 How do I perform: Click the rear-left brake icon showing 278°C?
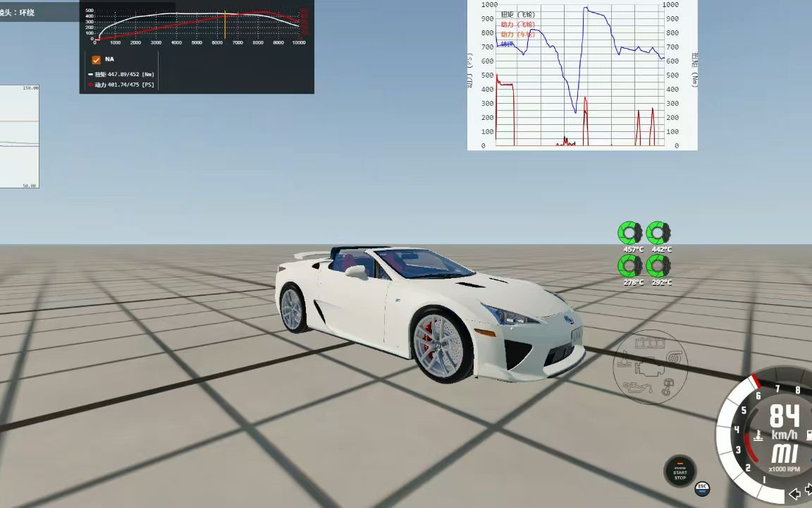click(630, 267)
